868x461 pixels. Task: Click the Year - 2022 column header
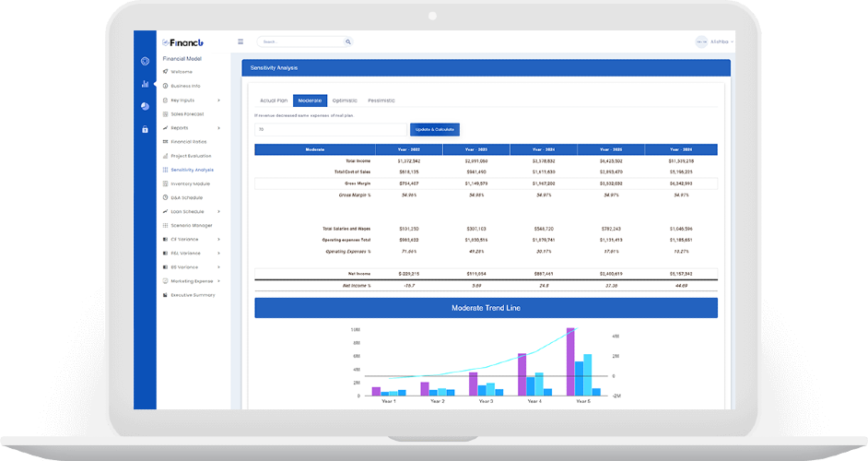coord(409,149)
